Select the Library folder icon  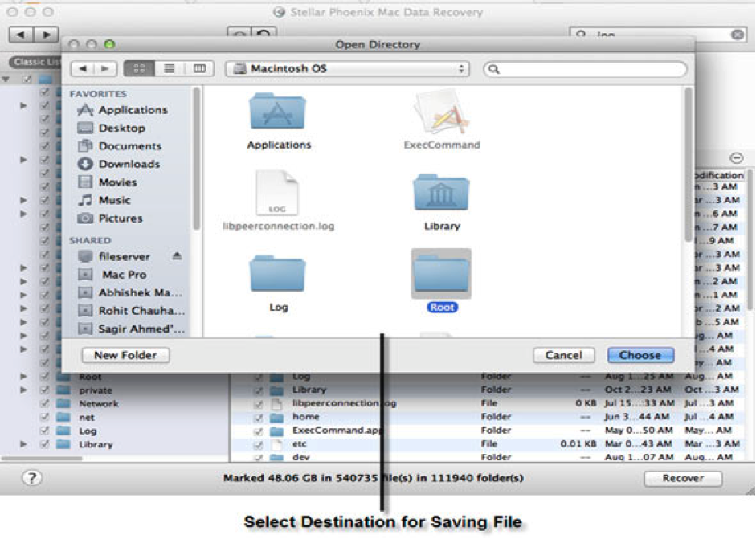[x=441, y=192]
